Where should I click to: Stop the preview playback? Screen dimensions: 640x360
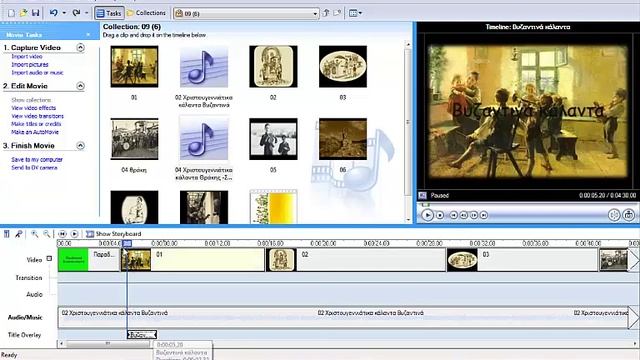point(440,215)
